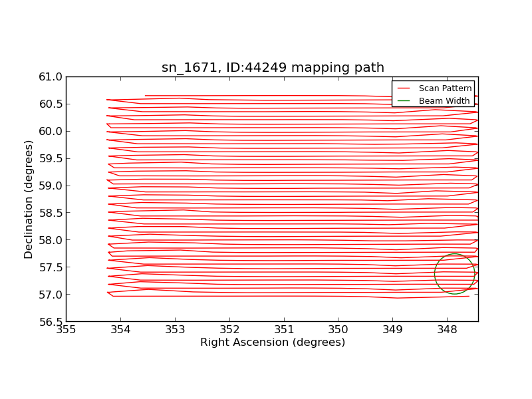Viewport: 532px width, 399px height.
Task: Click the x-axis tick label 354
Action: (121, 329)
